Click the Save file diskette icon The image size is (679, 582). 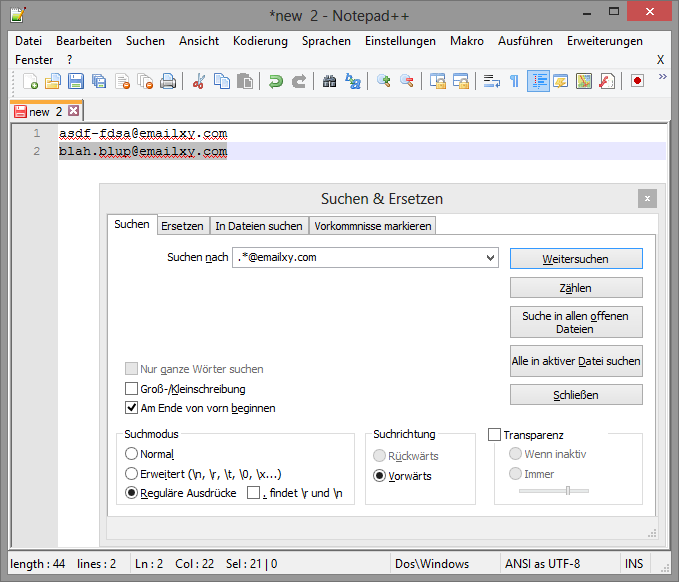click(76, 81)
